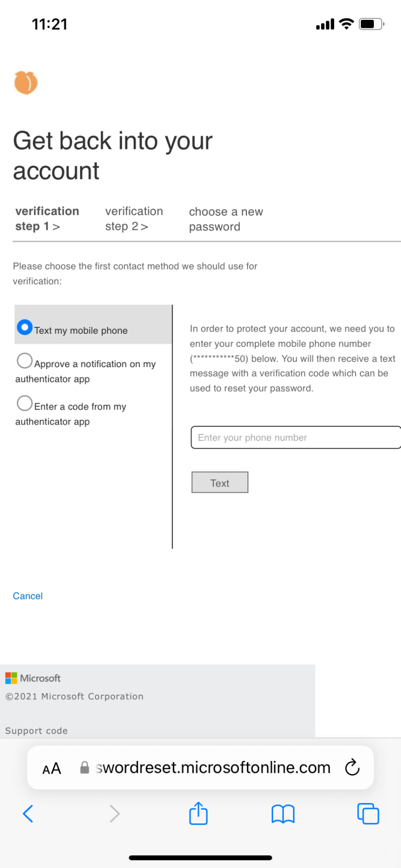Open the AA page settings menu

click(x=51, y=768)
